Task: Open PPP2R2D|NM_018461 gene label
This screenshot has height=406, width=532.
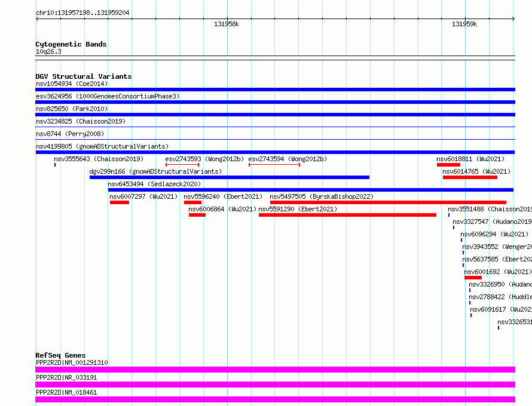Action: [66, 392]
